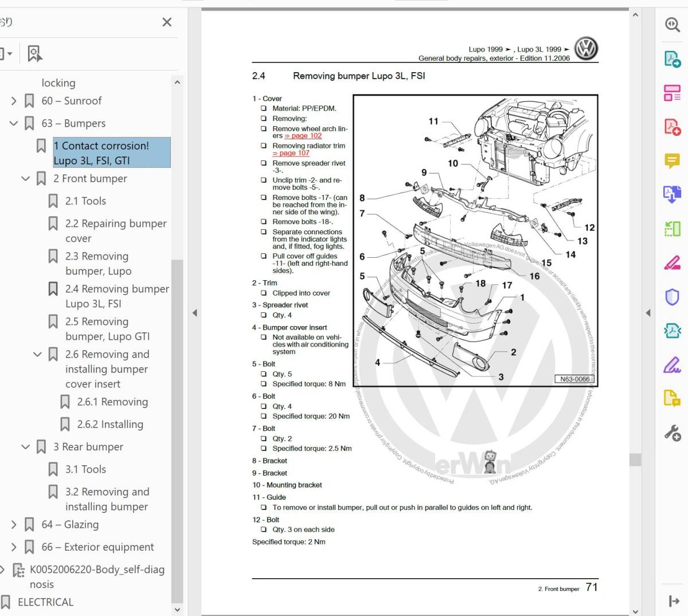The height and width of the screenshot is (616, 688).
Task: Expand the 66 – Exterior equipment bookmark
Action: [x=14, y=547]
